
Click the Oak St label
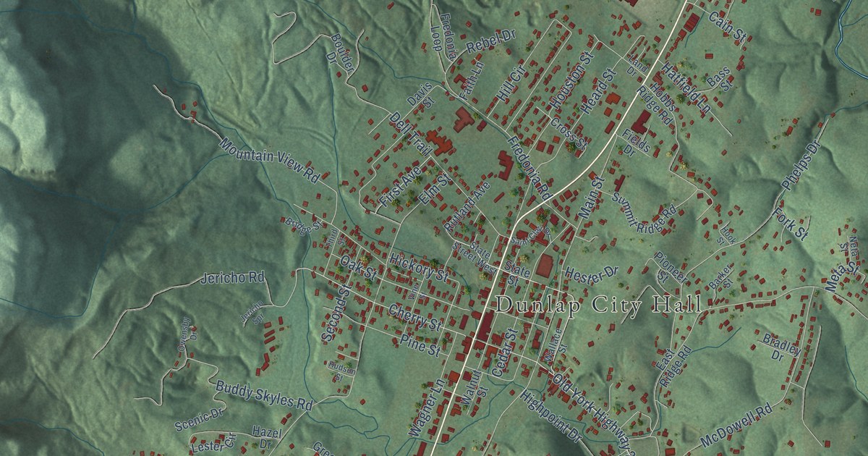(359, 268)
